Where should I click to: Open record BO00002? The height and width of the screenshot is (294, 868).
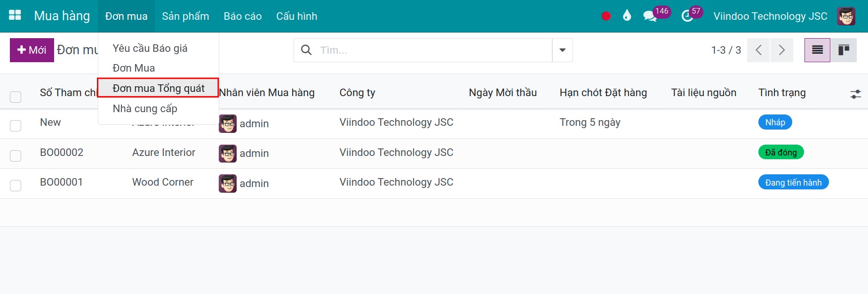tap(62, 153)
